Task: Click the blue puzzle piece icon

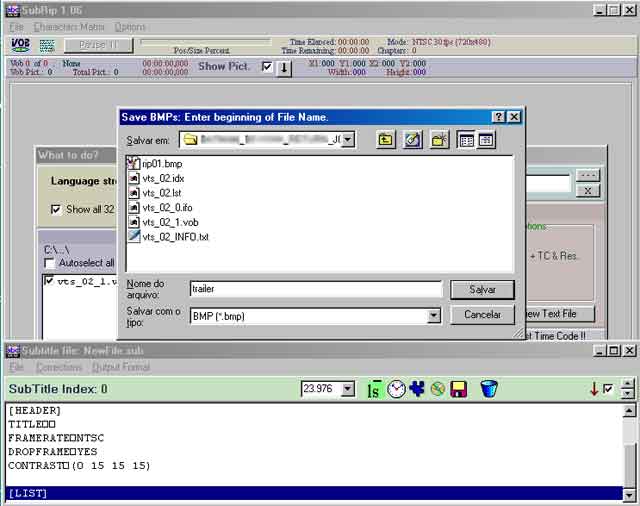Action: pyautogui.click(x=417, y=388)
